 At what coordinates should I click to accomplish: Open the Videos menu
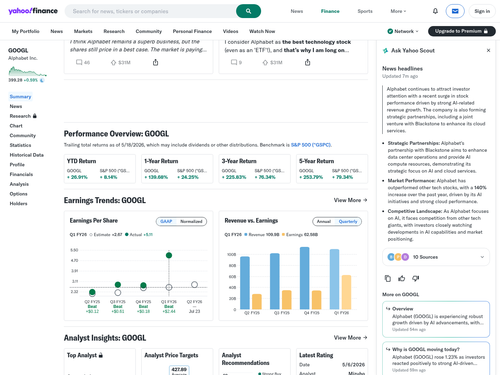[x=230, y=31]
